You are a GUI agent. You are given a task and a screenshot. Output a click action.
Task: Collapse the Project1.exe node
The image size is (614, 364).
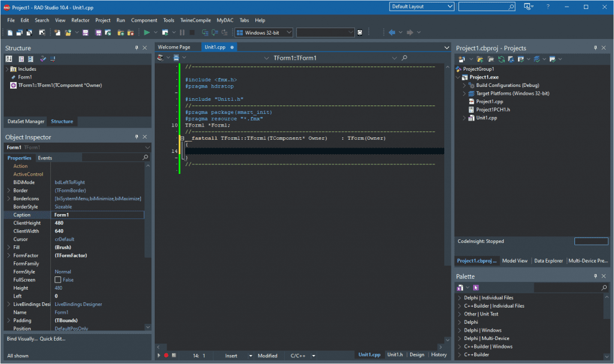[458, 77]
